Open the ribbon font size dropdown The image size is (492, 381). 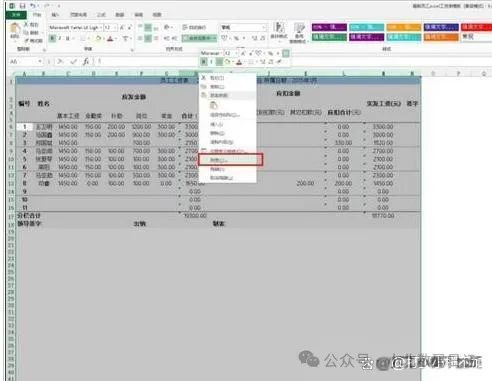pos(115,27)
